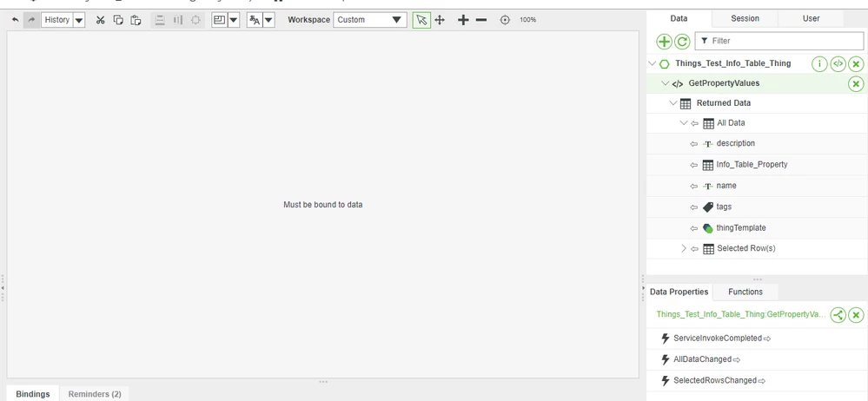Open the Data Properties tab
Screen dimensions: 868x401
pyautogui.click(x=679, y=292)
